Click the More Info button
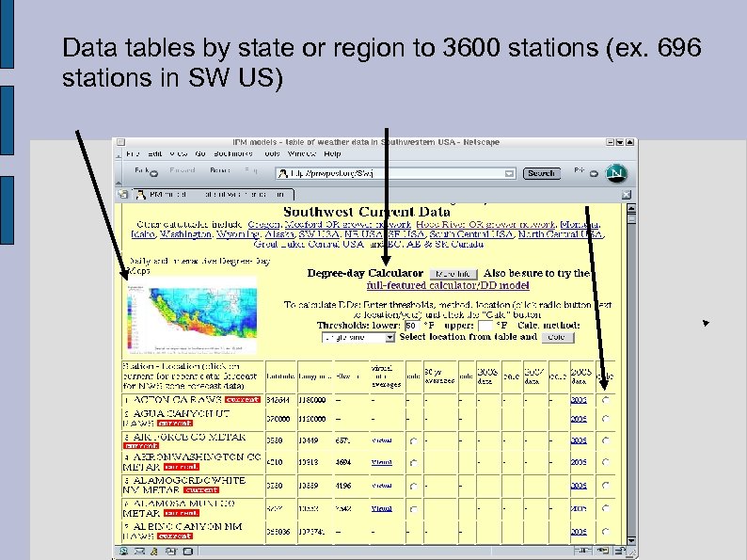The width and height of the screenshot is (747, 560). click(x=453, y=274)
